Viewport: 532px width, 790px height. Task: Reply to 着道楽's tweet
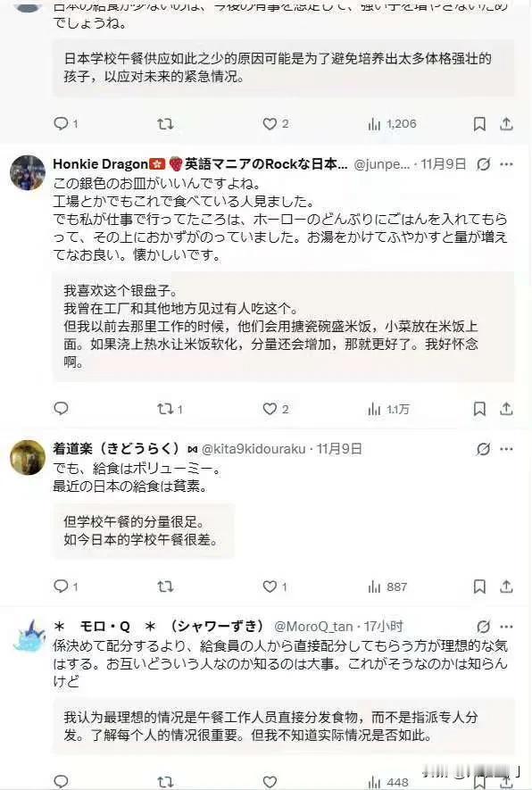(65, 586)
